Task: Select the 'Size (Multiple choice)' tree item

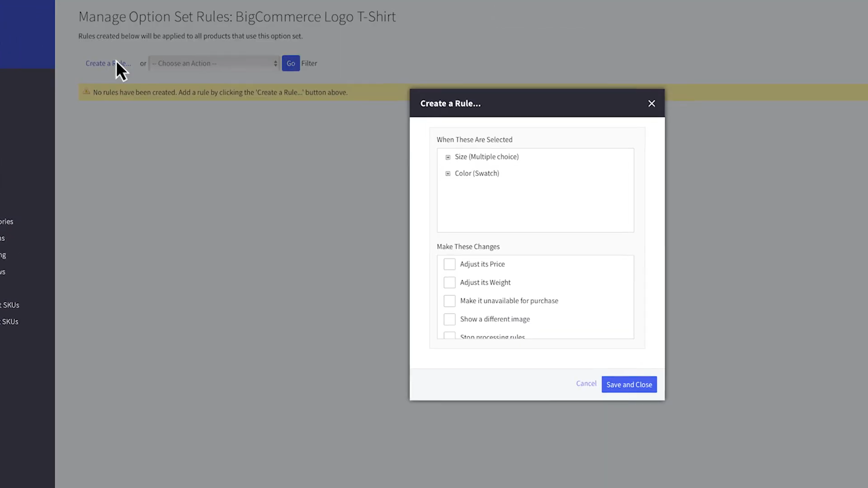Action: pyautogui.click(x=486, y=157)
